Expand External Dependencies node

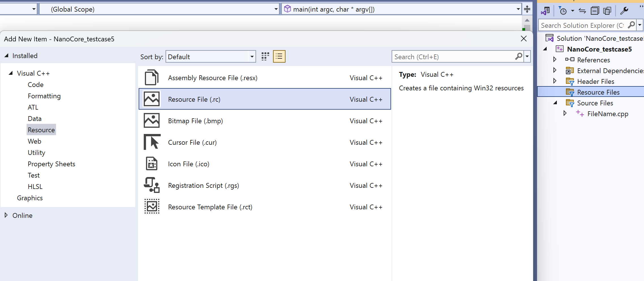coord(555,70)
